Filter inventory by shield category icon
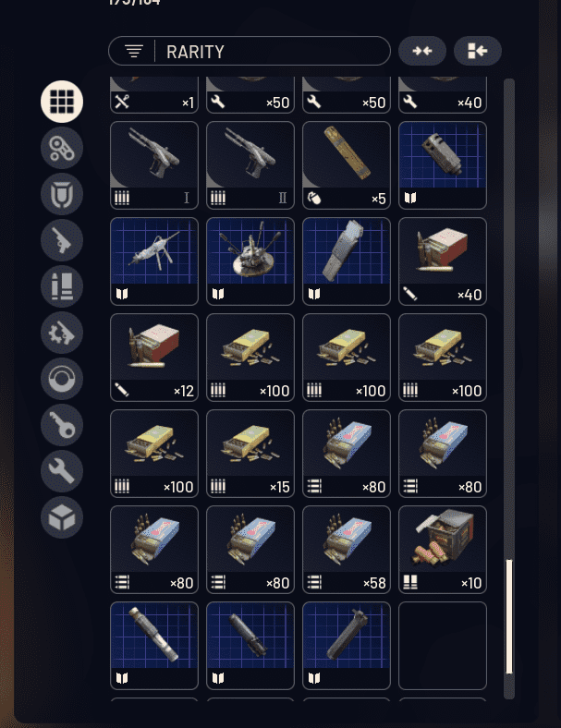561x728 pixels. (x=62, y=194)
